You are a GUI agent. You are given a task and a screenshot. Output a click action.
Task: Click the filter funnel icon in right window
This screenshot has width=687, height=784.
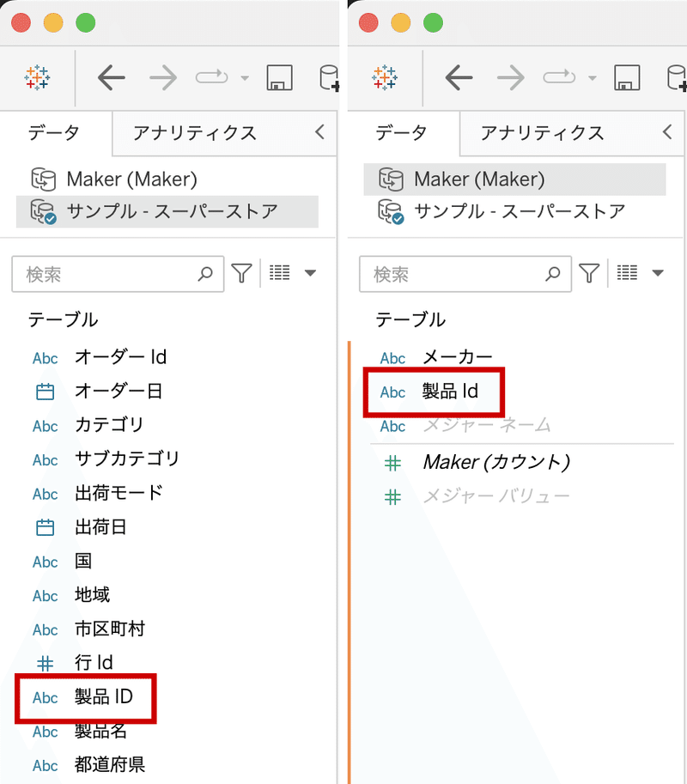[589, 274]
